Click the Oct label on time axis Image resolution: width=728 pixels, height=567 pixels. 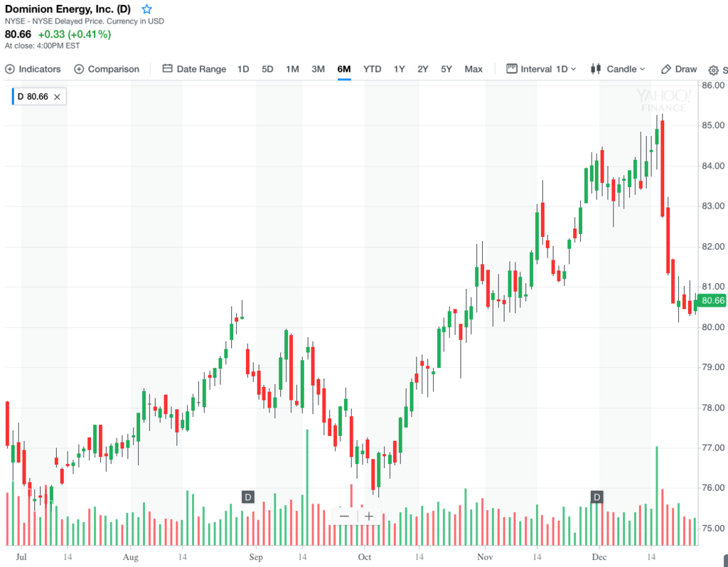365,557
